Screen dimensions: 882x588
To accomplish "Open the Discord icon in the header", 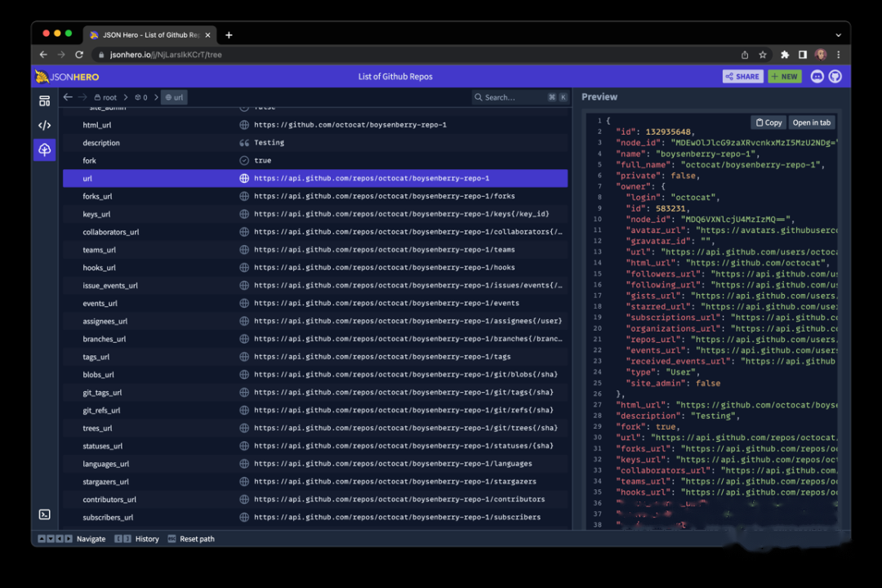I will [817, 77].
